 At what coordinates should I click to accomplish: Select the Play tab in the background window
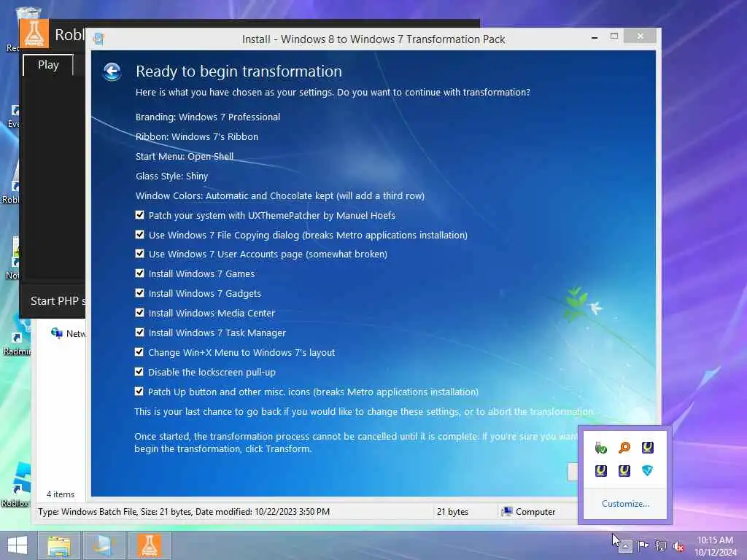(x=48, y=65)
